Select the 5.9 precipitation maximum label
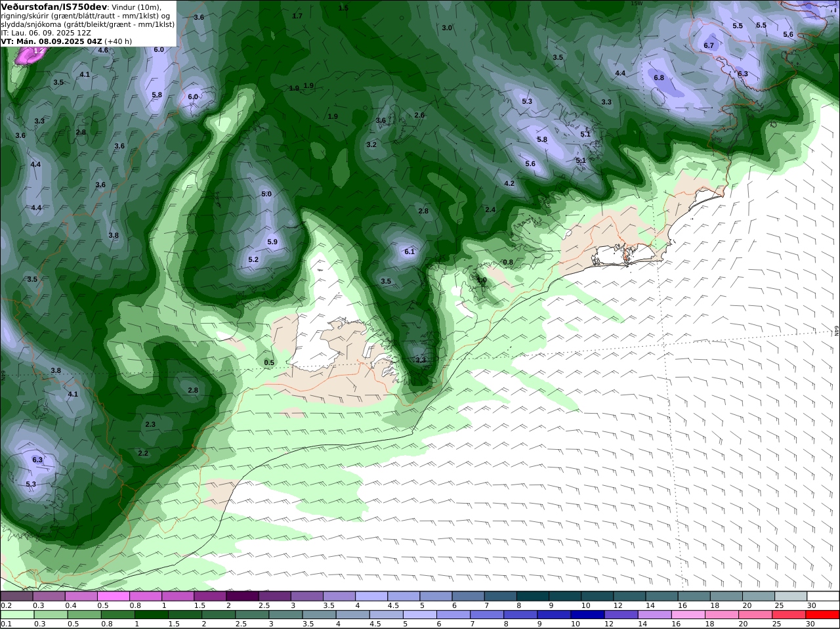This screenshot has width=840, height=629. 272,242
